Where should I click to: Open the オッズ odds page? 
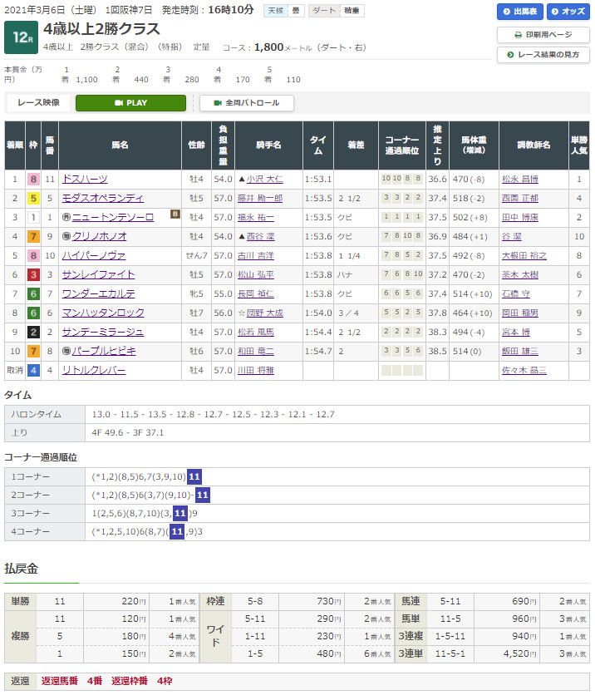(568, 12)
